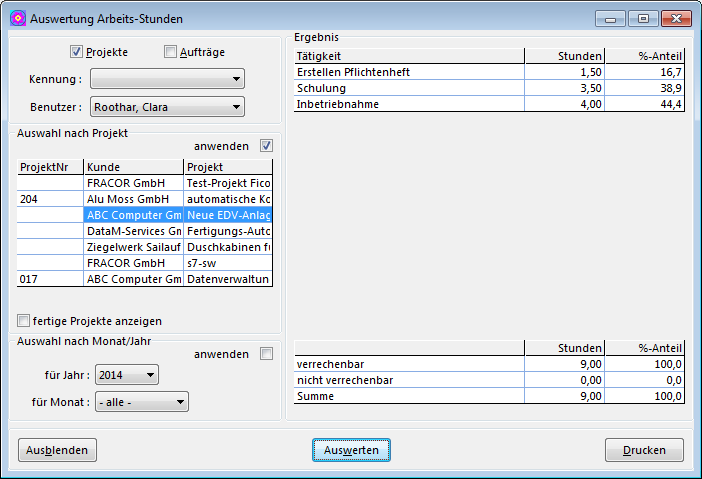Select project 017 ABC Computer row

pyautogui.click(x=133, y=279)
